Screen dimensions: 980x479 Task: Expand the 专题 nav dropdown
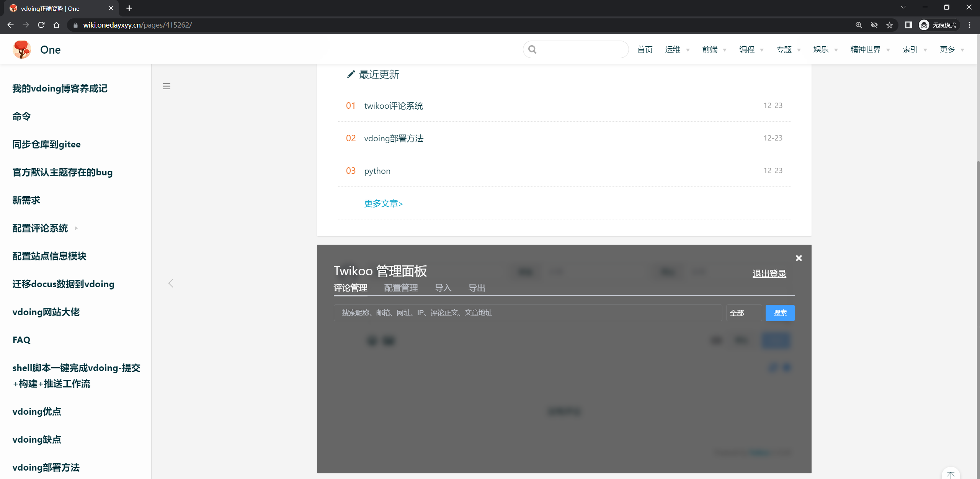(x=789, y=49)
